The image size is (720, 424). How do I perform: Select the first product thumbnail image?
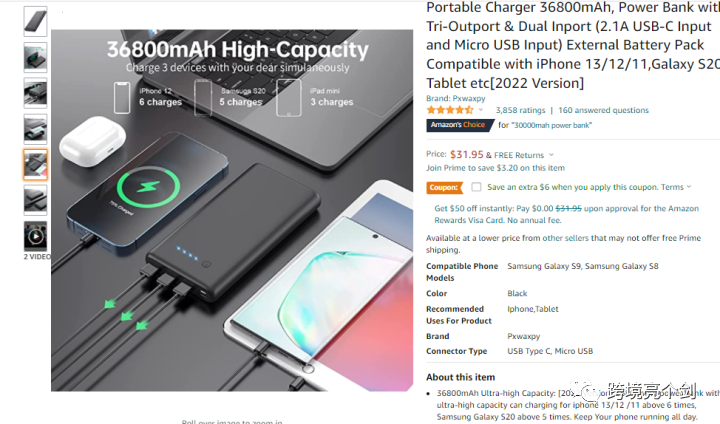coord(35,22)
